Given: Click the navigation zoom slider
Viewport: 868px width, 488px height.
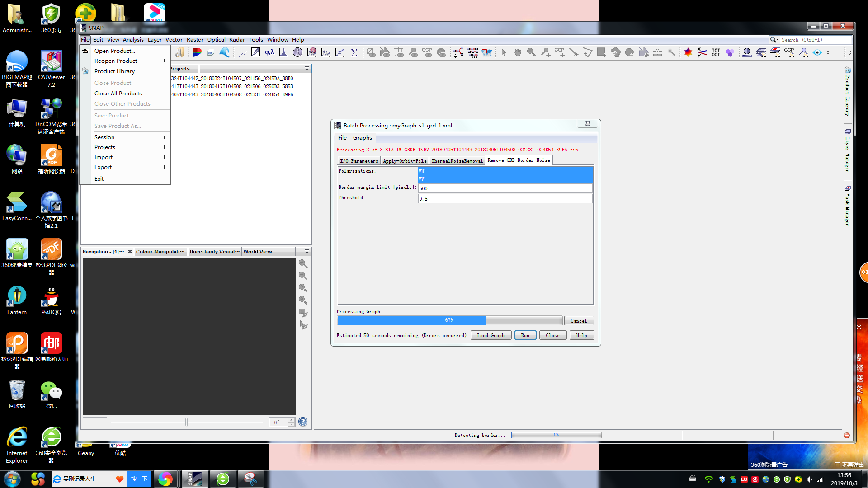Looking at the screenshot, I should coord(186,422).
